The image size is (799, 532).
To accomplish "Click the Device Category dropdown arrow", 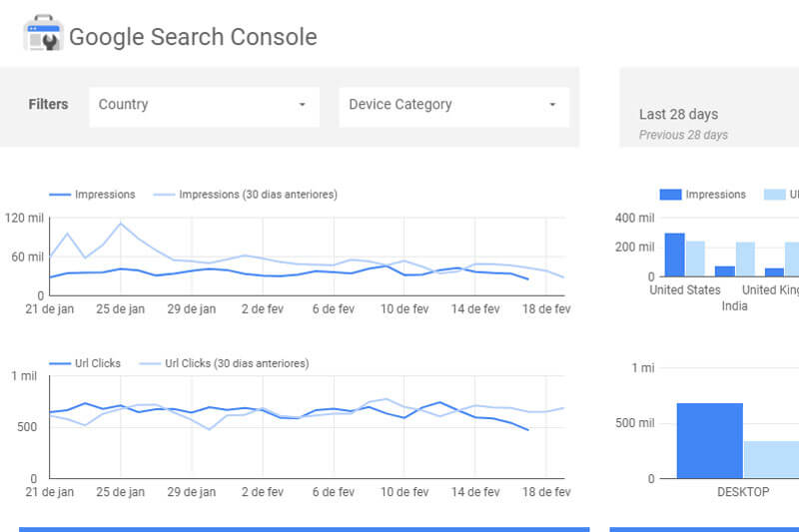I will [552, 105].
